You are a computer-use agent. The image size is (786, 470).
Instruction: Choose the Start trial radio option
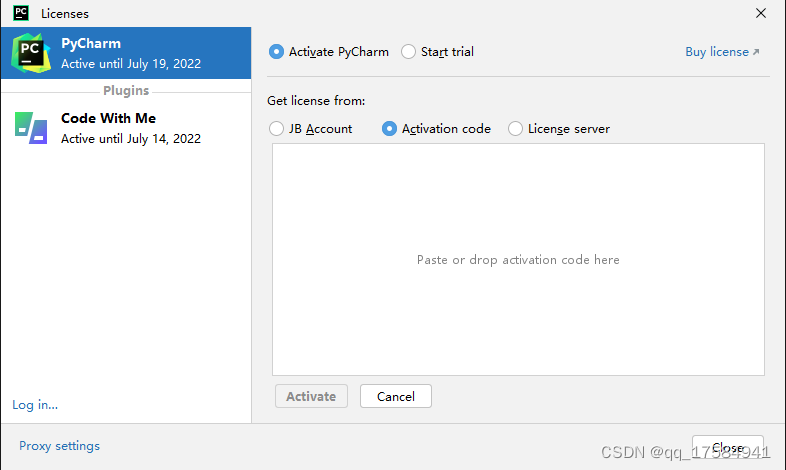[409, 52]
